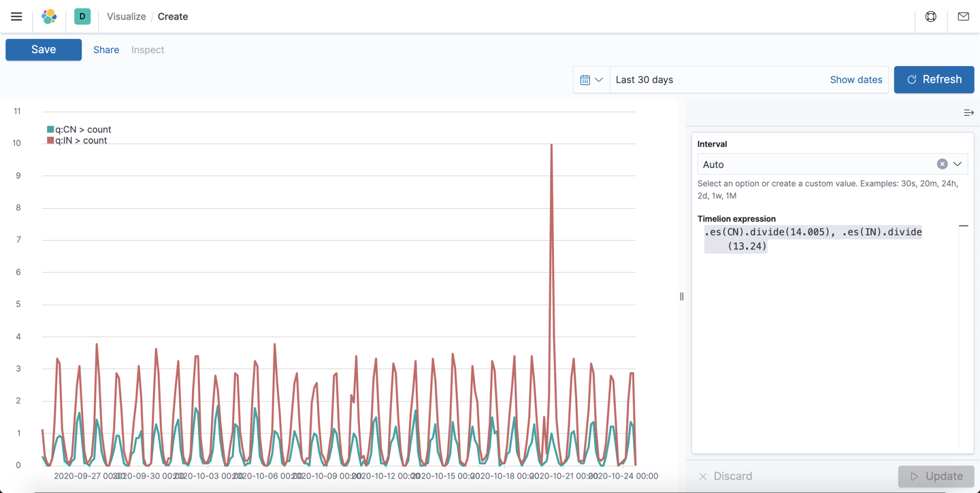Expand the Interval dropdown
Screen dimensions: 980x493
coord(958,164)
